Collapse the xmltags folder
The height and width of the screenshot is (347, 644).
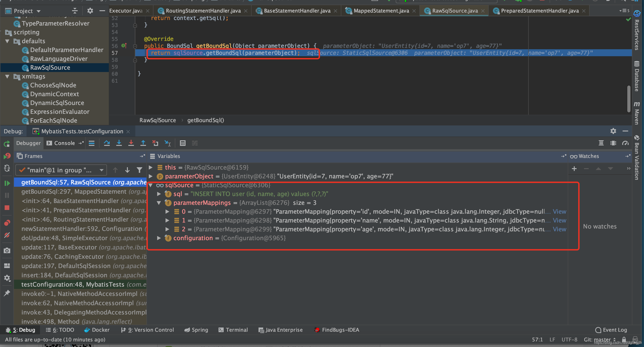point(7,76)
